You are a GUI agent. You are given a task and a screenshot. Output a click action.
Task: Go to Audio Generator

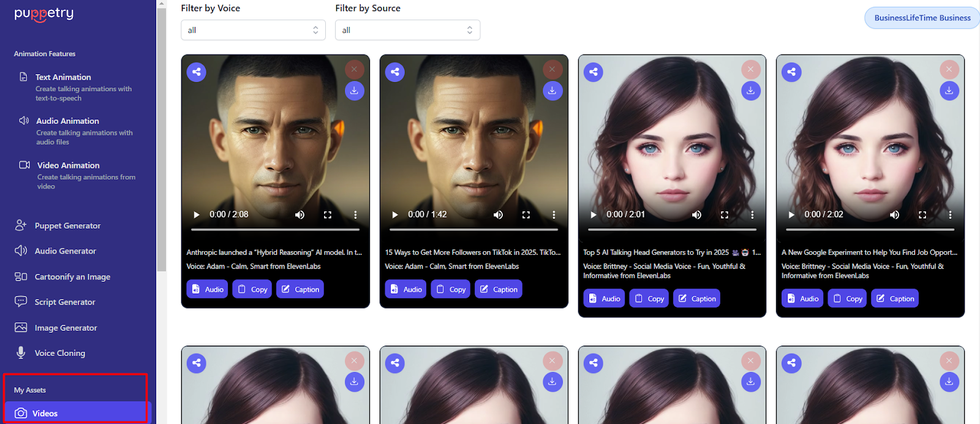click(56, 251)
